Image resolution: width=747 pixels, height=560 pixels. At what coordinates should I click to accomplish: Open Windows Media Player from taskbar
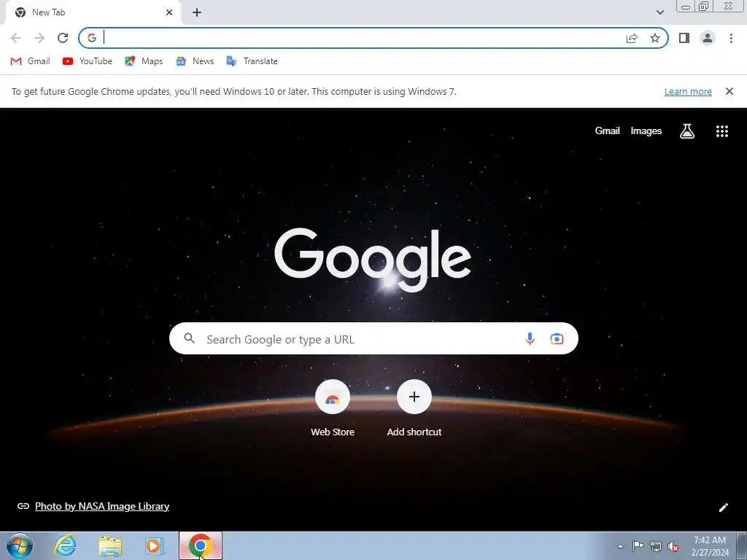coord(154,545)
